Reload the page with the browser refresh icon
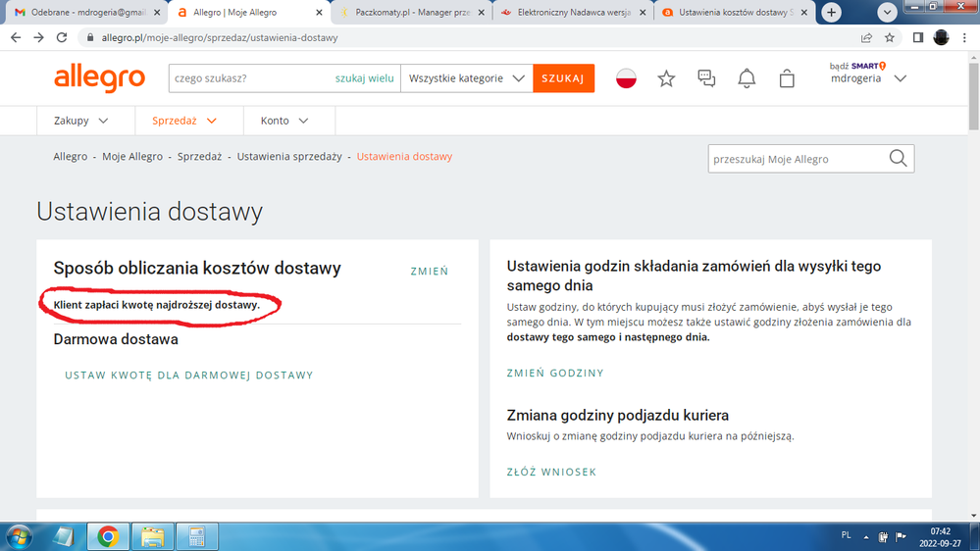This screenshot has width=980, height=551. point(62,37)
